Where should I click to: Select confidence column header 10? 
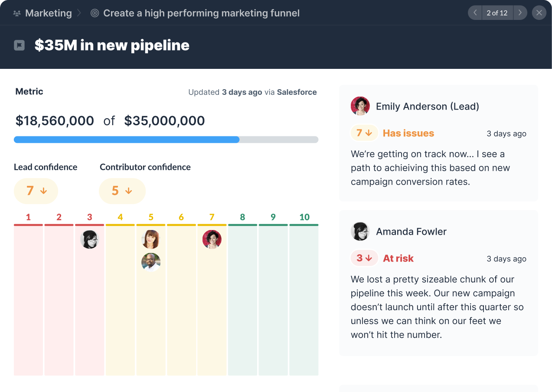[304, 217]
